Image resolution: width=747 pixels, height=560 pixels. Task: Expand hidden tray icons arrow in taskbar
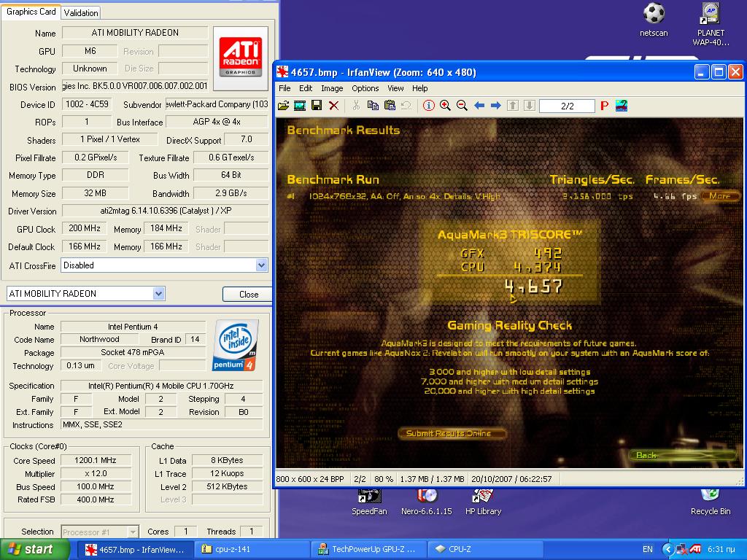(668, 549)
